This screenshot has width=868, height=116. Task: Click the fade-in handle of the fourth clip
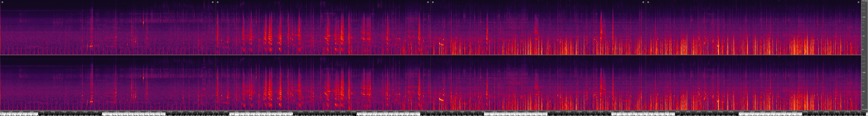click(648, 2)
